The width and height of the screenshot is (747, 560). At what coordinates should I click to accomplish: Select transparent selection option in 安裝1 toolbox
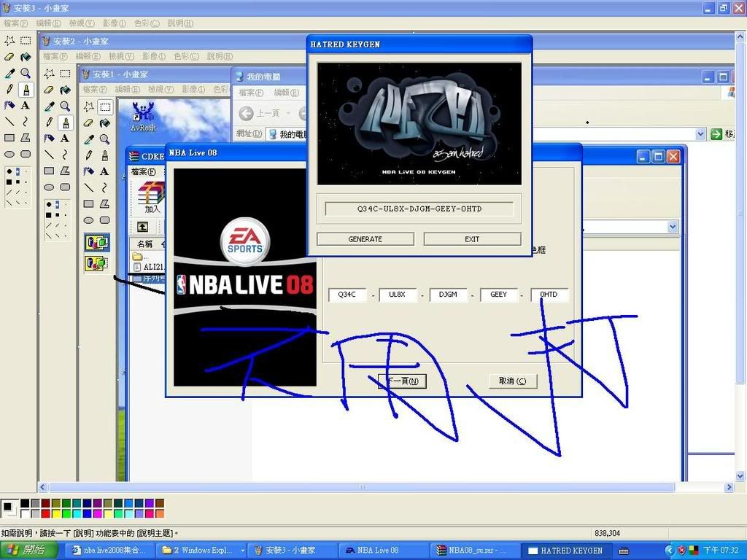(x=97, y=262)
